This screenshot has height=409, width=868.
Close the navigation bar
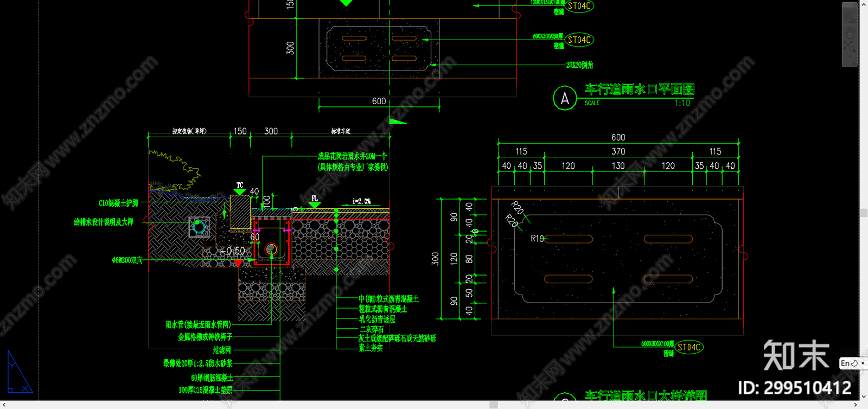(853, 5)
